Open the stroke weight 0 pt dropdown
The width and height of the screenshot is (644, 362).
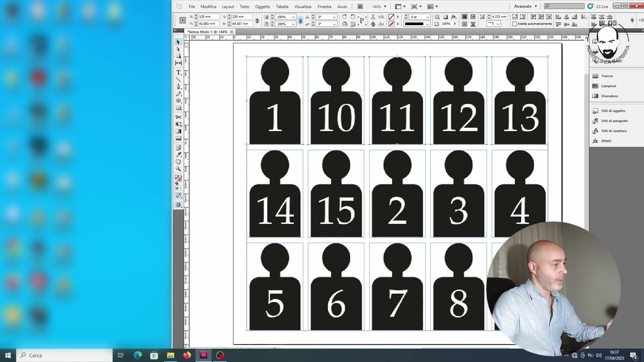click(x=427, y=17)
